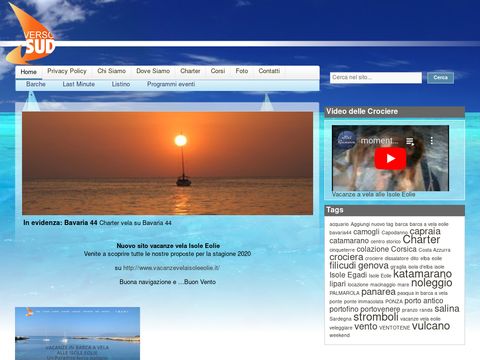The image size is (480, 360).
Task: Open the Privacy Policy page
Action: click(x=67, y=71)
